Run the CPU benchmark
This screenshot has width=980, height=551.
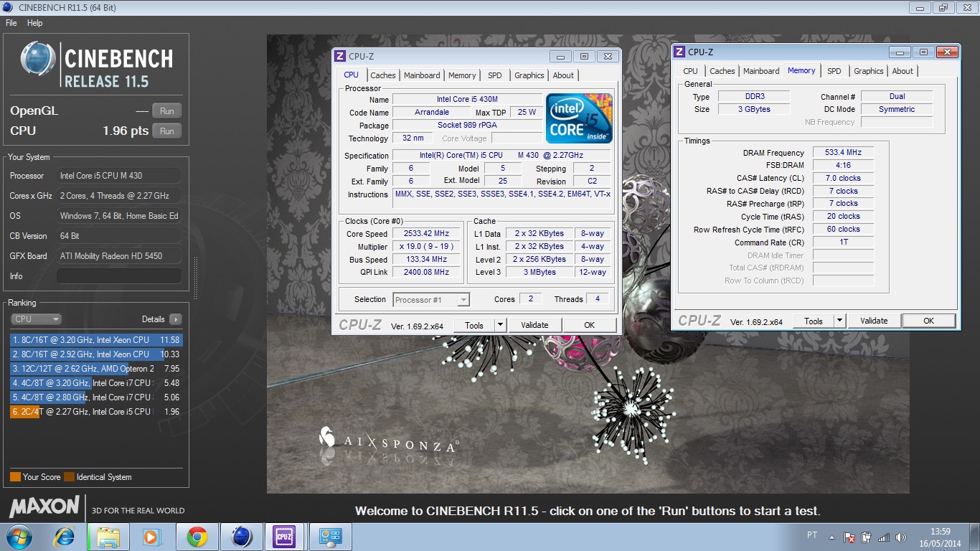click(166, 131)
